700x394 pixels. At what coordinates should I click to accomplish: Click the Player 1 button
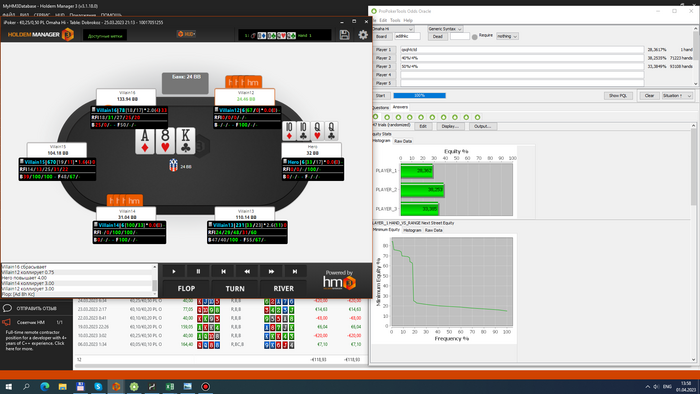383,50
